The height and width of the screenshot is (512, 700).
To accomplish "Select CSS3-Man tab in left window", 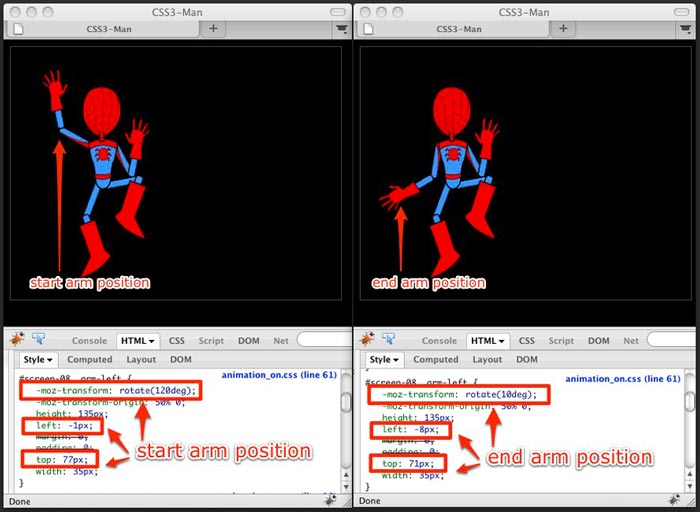I will pyautogui.click(x=104, y=29).
